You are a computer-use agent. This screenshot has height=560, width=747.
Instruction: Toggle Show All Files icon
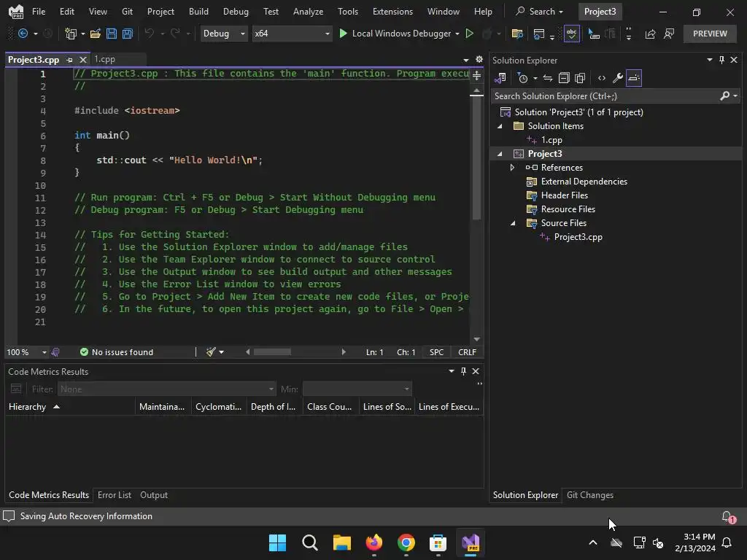[x=580, y=78]
